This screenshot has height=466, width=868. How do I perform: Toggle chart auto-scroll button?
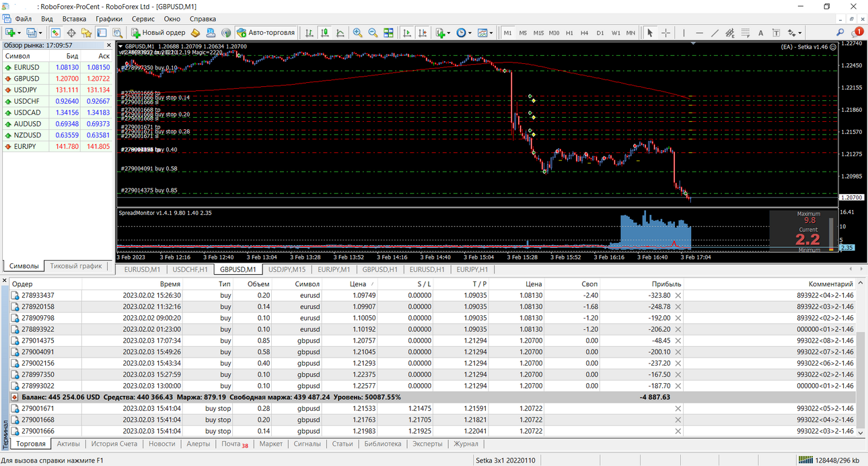(x=407, y=32)
